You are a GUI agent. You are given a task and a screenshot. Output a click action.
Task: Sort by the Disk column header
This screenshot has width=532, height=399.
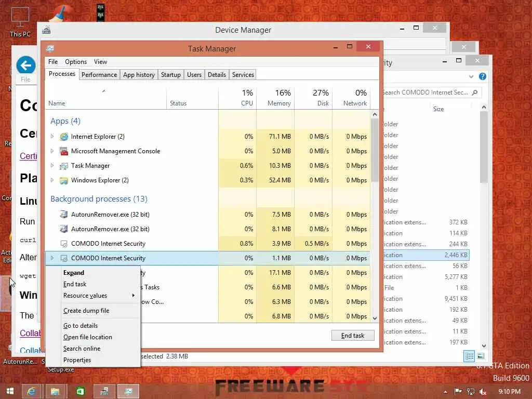click(313, 99)
